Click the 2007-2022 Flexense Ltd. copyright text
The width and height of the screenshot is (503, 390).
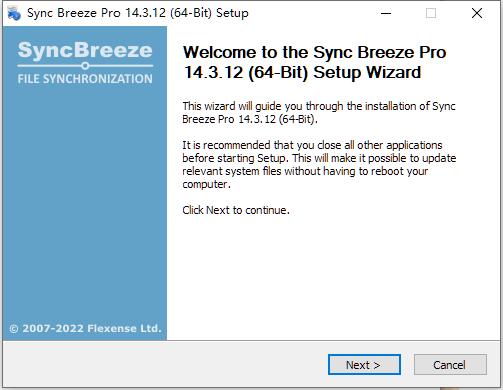point(92,329)
